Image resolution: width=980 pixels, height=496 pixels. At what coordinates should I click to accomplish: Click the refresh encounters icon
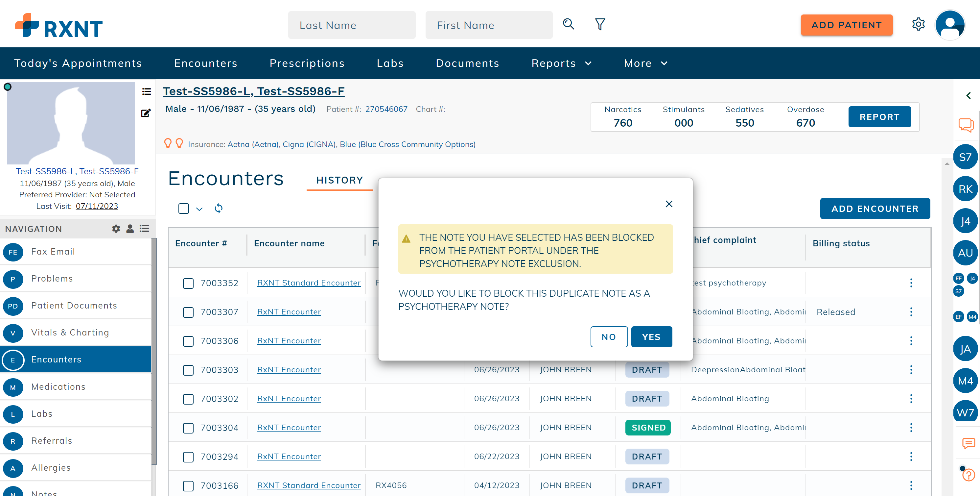pos(218,208)
